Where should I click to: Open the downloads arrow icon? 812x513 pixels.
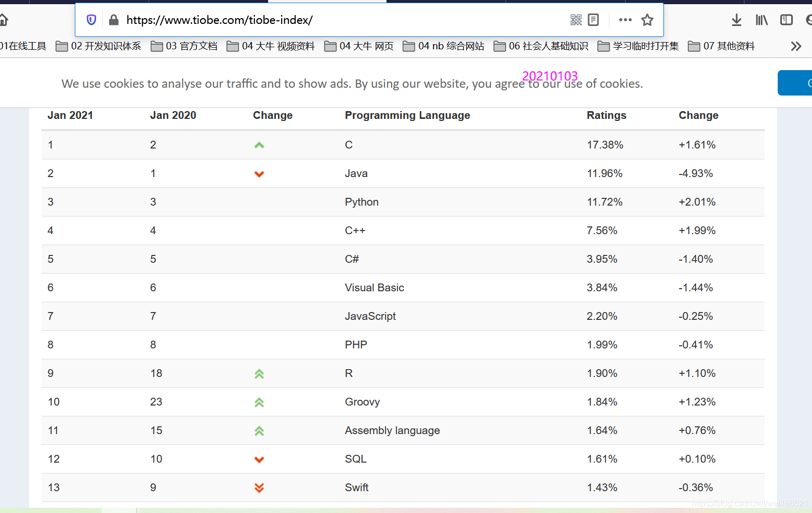[x=737, y=20]
